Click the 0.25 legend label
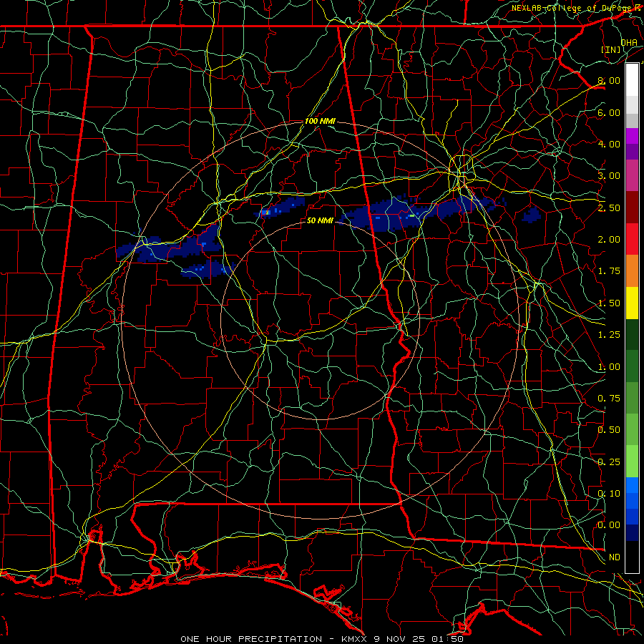Viewport: 644px width, 644px height. pyautogui.click(x=609, y=462)
